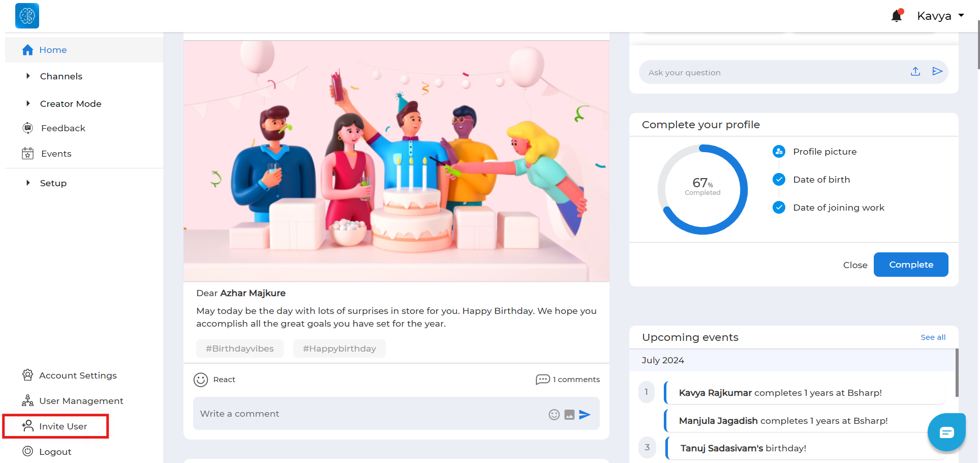Upload file to question box
Image resolution: width=980 pixels, height=463 pixels.
[x=915, y=72]
